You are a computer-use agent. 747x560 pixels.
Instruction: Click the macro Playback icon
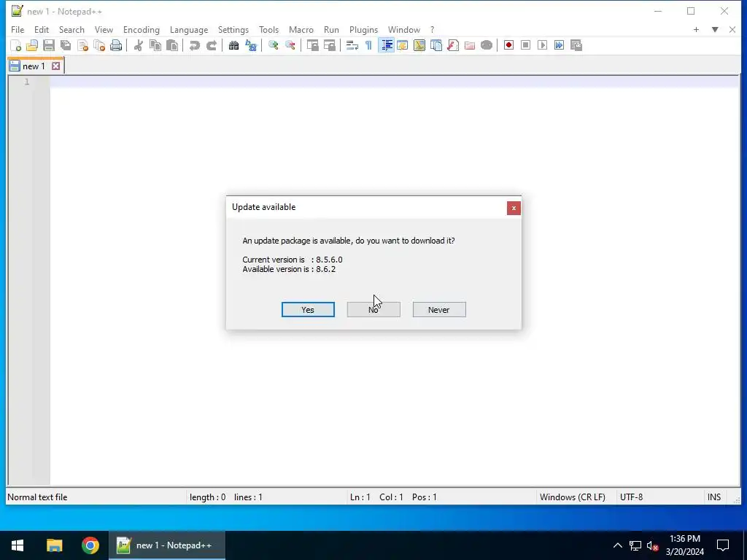pos(542,45)
